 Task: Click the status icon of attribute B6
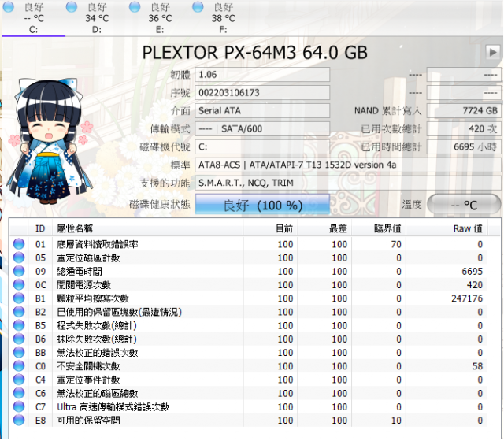(x=19, y=339)
